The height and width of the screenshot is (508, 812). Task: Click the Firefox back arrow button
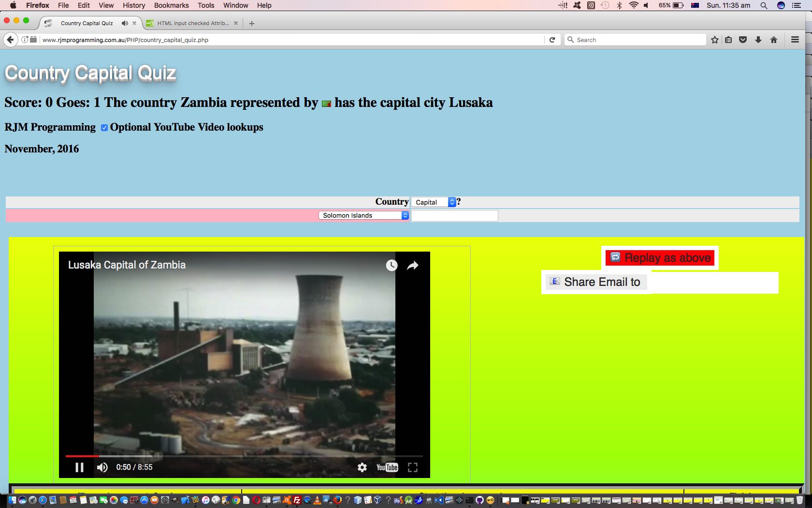point(10,40)
